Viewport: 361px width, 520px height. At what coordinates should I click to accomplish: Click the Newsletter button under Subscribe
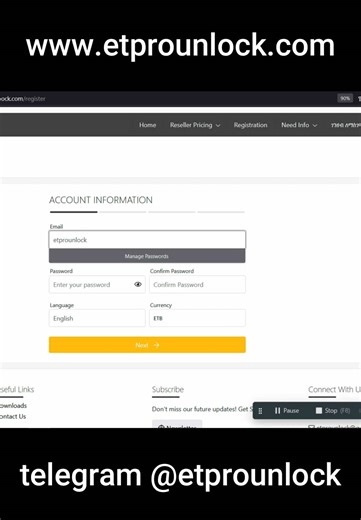[x=177, y=424]
